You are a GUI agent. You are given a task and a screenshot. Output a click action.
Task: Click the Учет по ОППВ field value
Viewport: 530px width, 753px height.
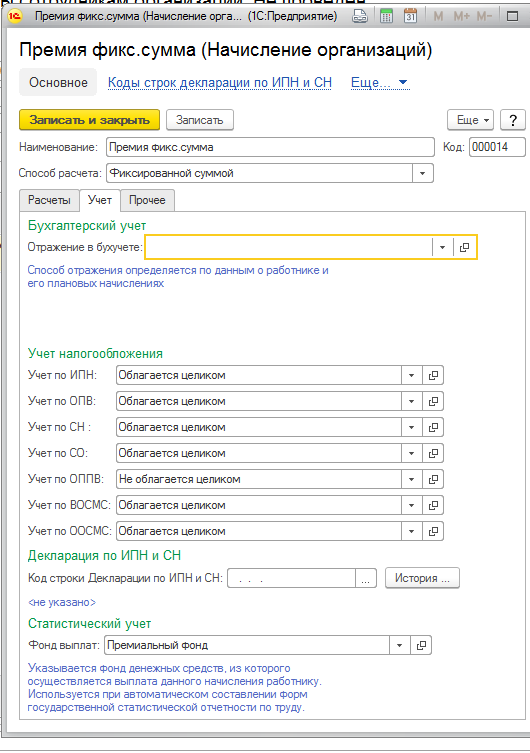click(x=259, y=479)
